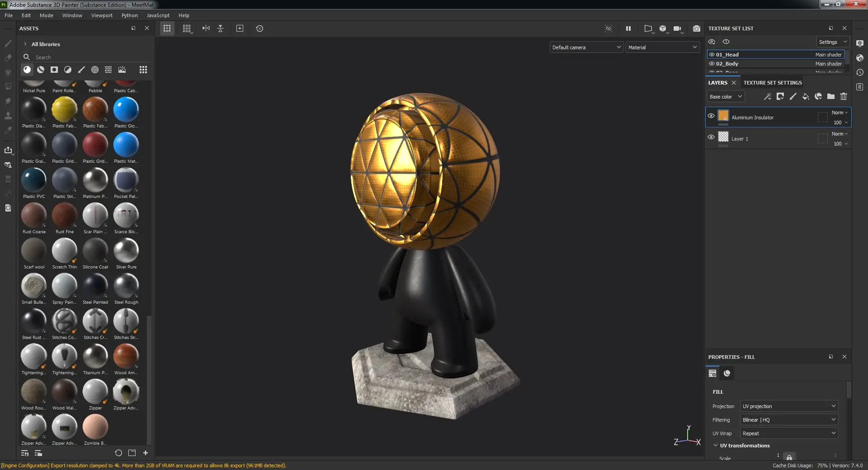Select the Polygon fill tool

[x=8, y=87]
